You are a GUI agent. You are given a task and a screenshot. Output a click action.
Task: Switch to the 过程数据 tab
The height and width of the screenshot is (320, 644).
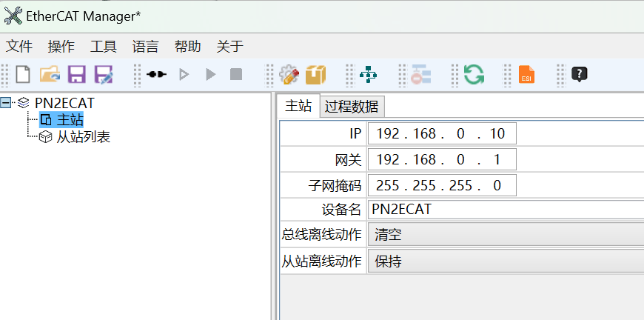tap(352, 107)
